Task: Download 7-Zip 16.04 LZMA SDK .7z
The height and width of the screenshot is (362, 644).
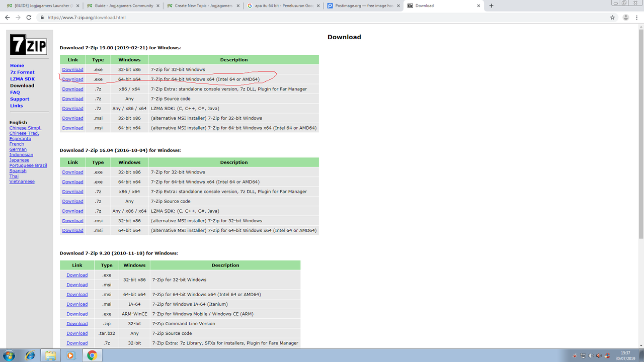Action: coord(73,211)
